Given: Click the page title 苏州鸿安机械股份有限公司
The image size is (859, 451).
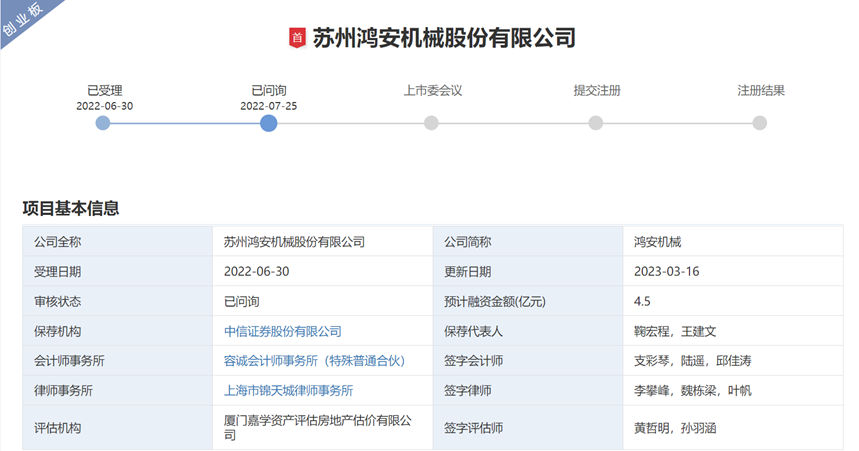Looking at the screenshot, I should click(x=444, y=38).
